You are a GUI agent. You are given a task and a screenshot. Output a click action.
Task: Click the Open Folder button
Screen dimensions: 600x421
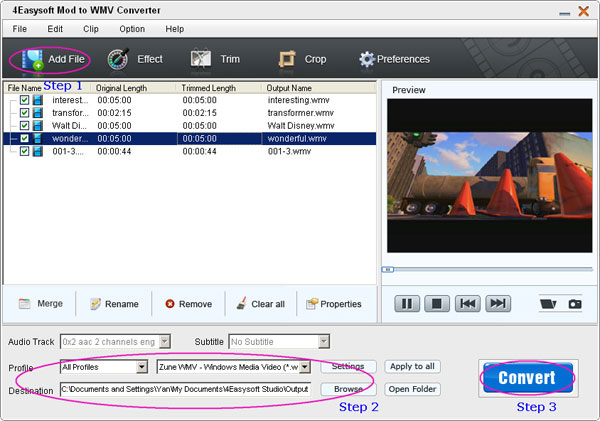pos(412,389)
